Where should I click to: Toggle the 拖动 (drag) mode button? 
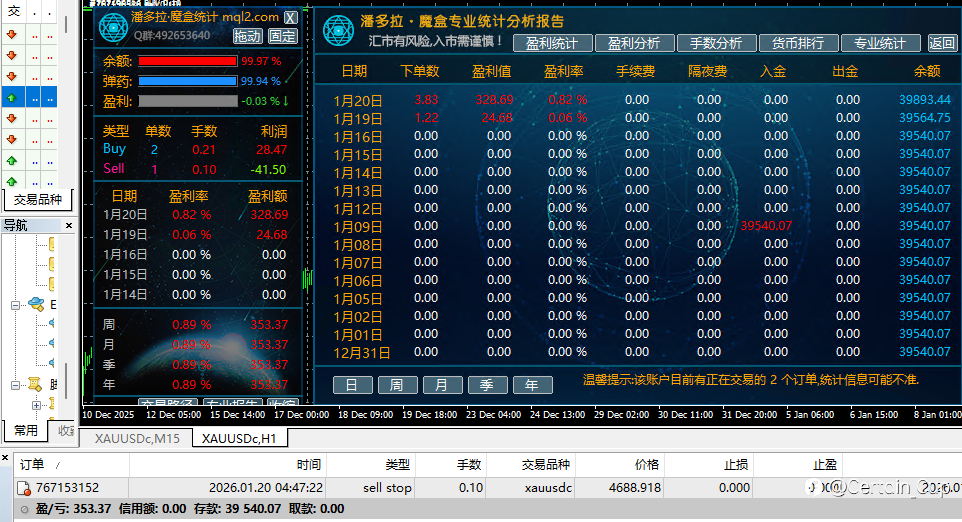click(x=248, y=36)
